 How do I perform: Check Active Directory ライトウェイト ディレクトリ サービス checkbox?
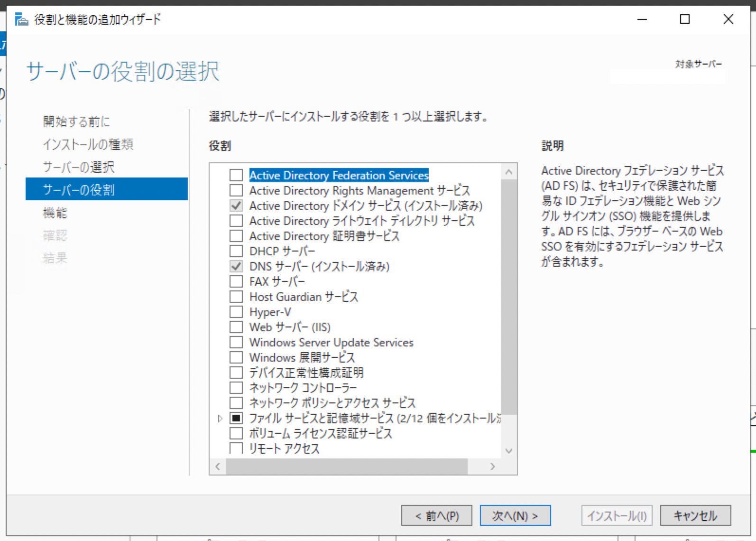coord(236,221)
